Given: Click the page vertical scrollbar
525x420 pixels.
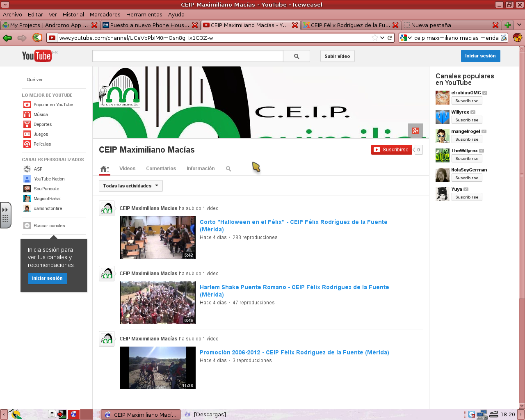Looking at the screenshot, I should [522, 175].
